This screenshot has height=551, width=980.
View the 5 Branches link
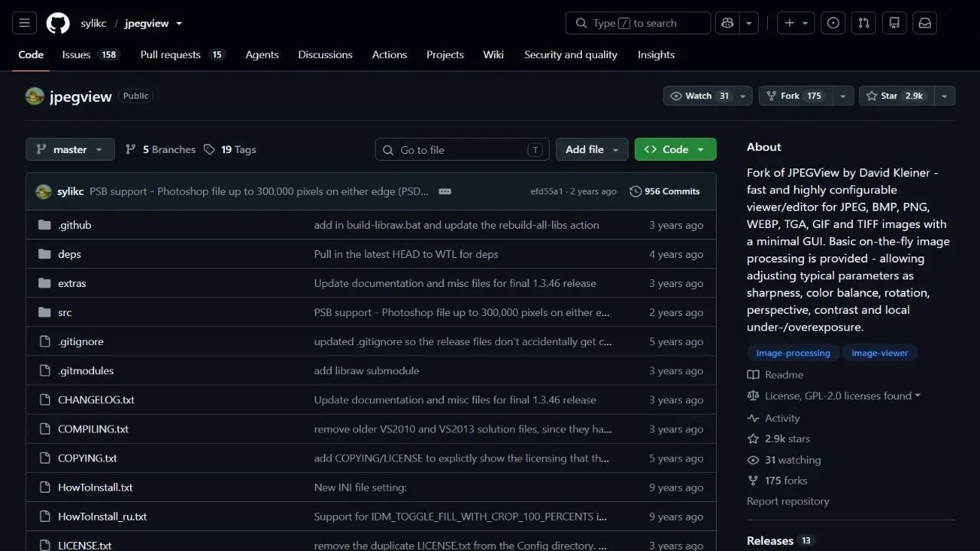click(161, 149)
